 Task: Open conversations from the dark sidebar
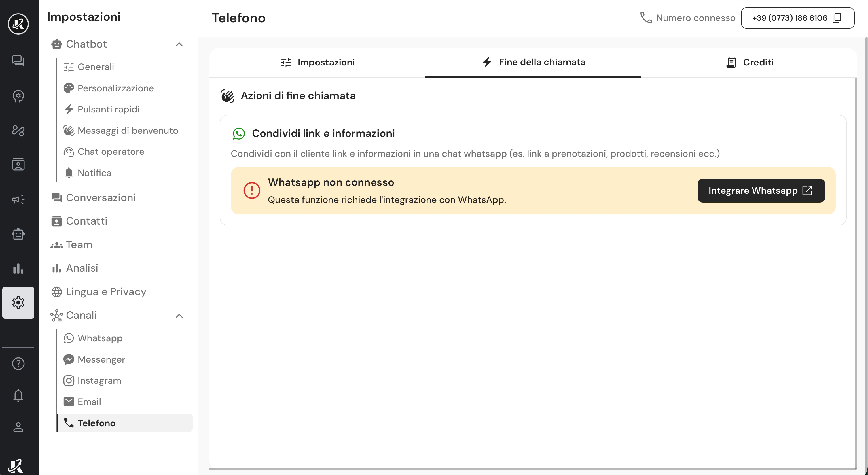coord(18,61)
